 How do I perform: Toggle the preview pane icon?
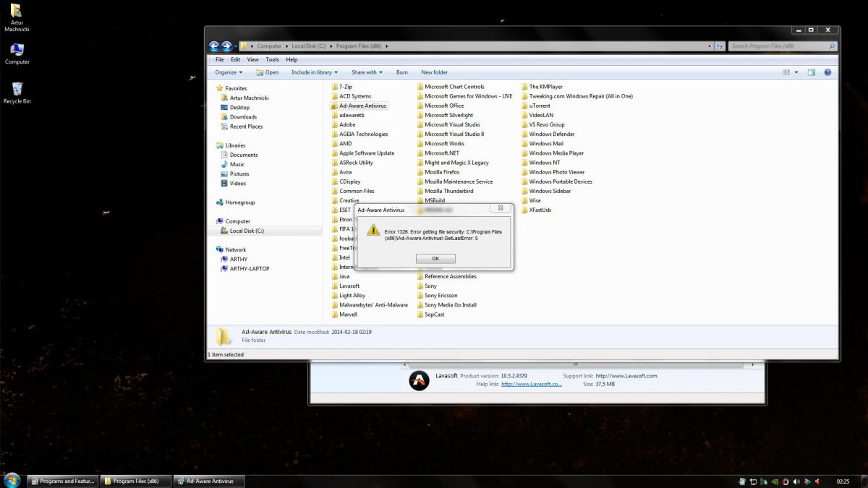[812, 72]
